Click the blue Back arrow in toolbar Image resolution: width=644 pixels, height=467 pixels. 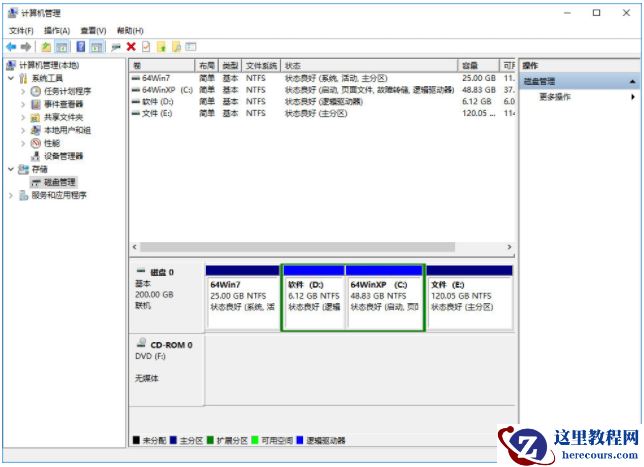pyautogui.click(x=11, y=47)
